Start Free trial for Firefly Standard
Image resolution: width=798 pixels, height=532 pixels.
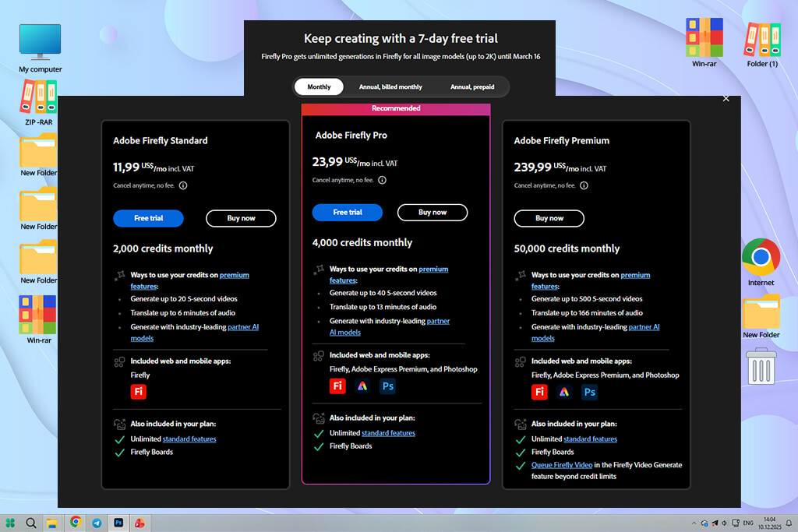[148, 218]
